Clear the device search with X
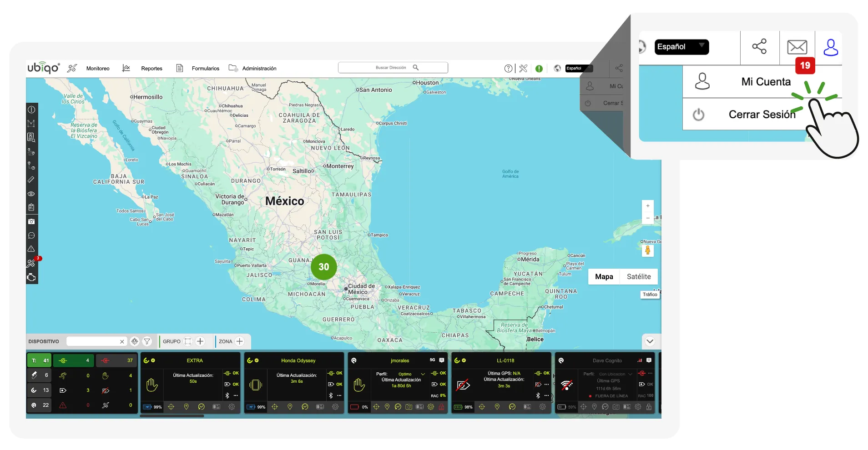The image size is (868, 450). (122, 342)
